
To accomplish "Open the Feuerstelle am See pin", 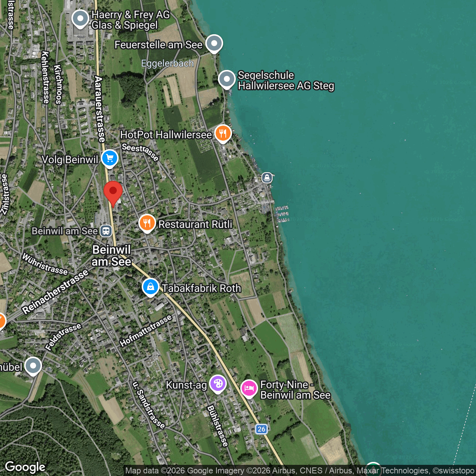I will coord(214,44).
